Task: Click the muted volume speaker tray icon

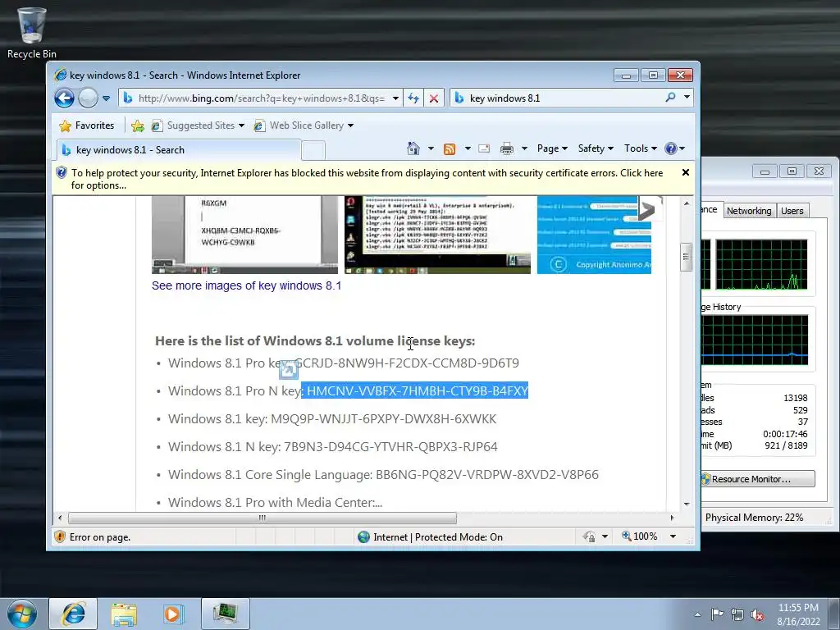Action: click(757, 615)
